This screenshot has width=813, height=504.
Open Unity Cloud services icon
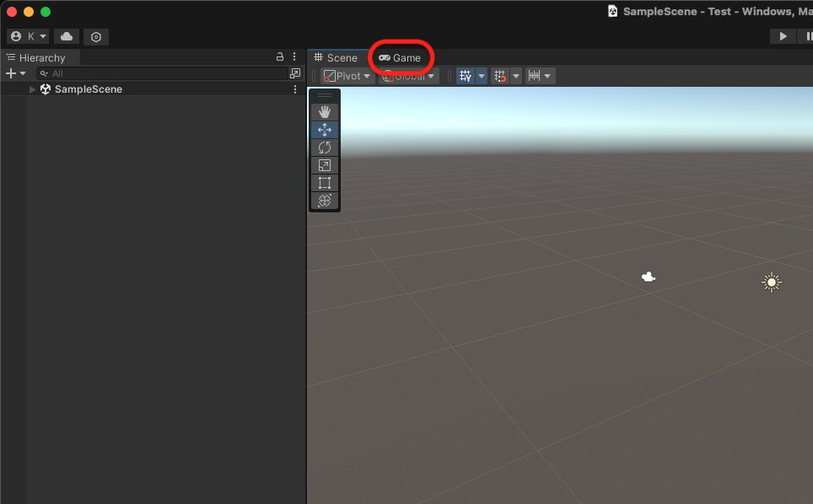[67, 36]
